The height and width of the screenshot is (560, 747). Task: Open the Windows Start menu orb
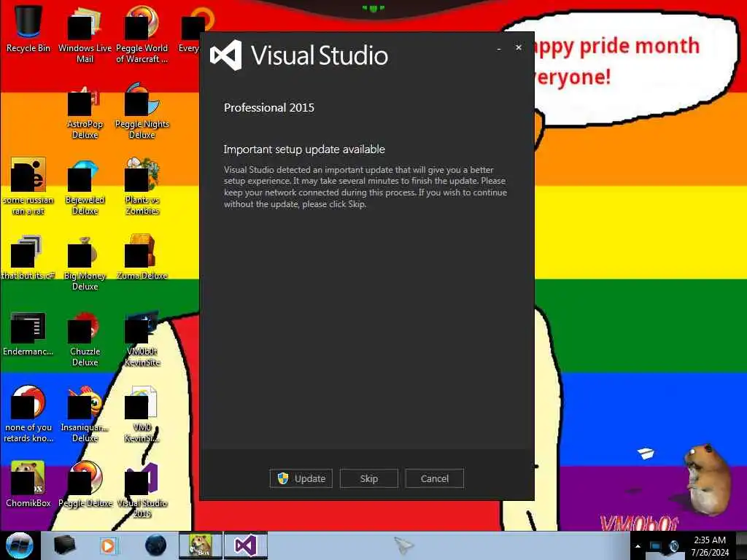click(20, 545)
